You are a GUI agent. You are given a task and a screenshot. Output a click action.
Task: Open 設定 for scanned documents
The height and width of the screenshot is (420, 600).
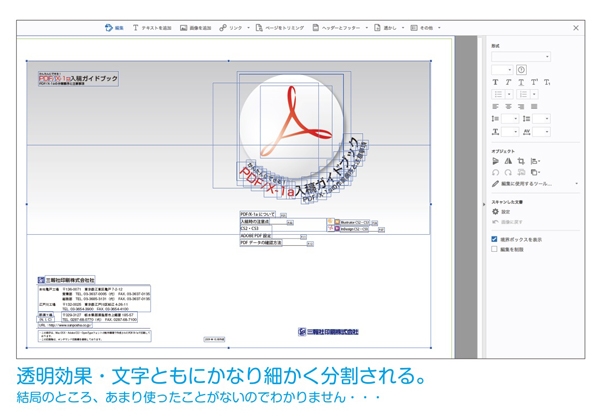(501, 212)
